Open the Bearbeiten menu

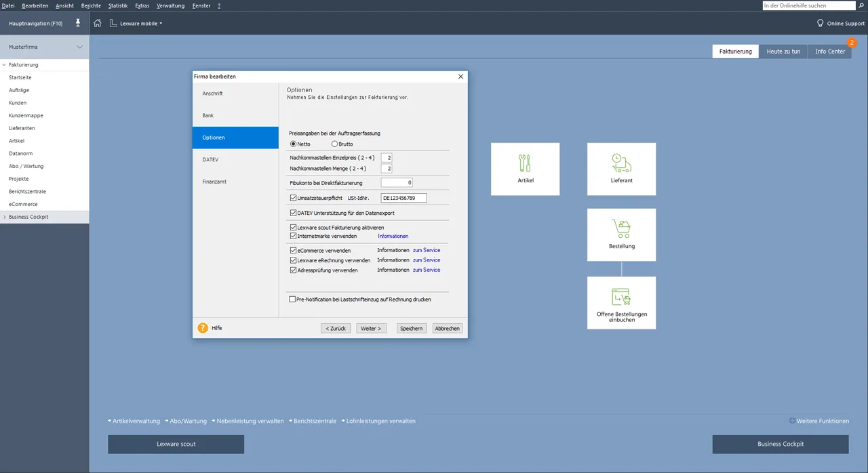click(35, 5)
